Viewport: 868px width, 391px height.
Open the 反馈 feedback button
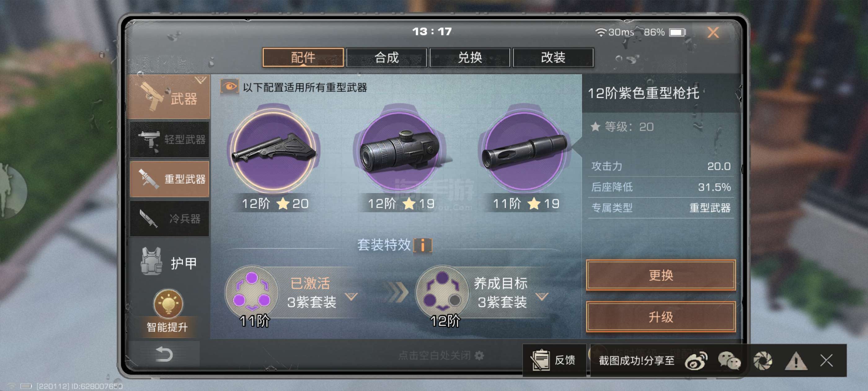554,360
